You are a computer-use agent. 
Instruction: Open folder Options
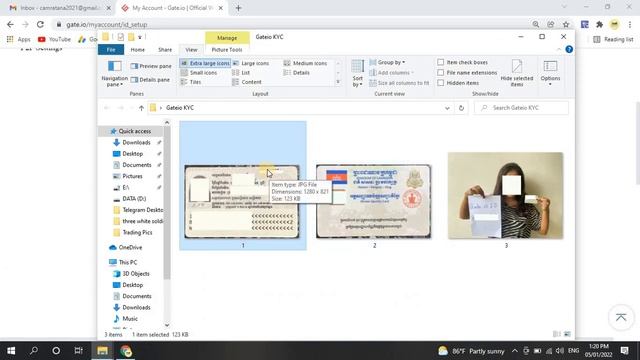(550, 73)
